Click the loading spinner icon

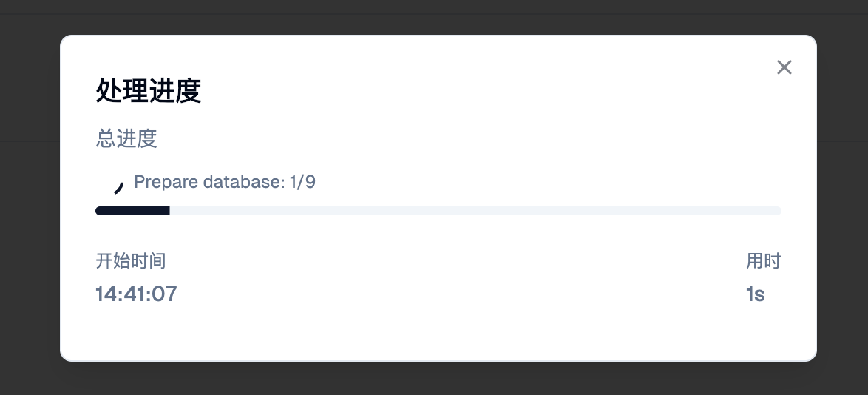(x=118, y=187)
